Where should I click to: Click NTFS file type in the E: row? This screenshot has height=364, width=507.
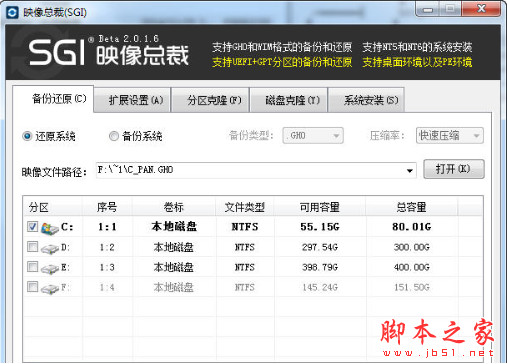coord(245,267)
